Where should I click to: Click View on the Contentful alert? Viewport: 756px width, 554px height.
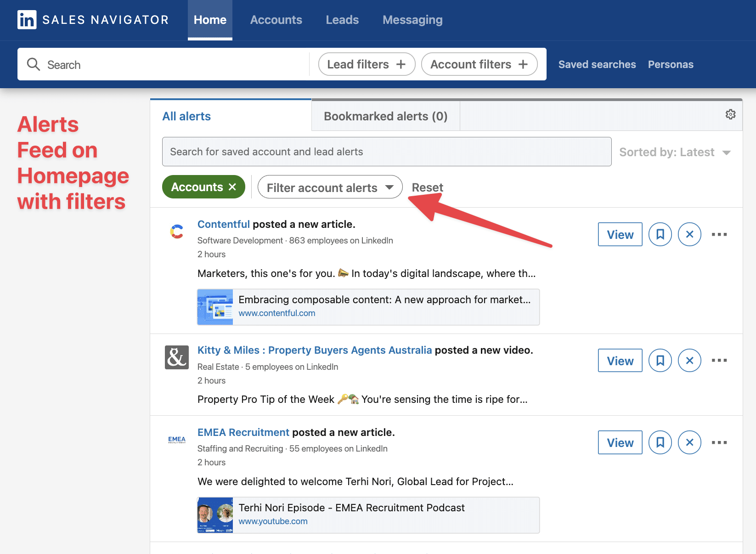pyautogui.click(x=620, y=234)
